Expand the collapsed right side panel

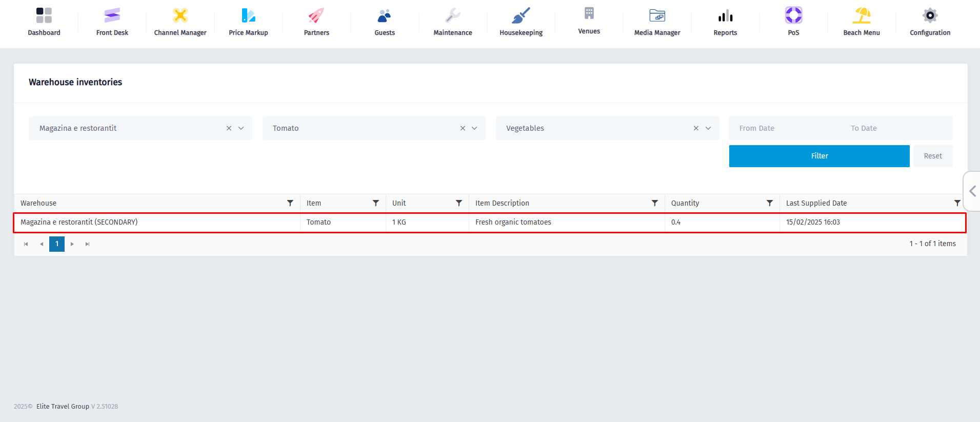pos(972,191)
